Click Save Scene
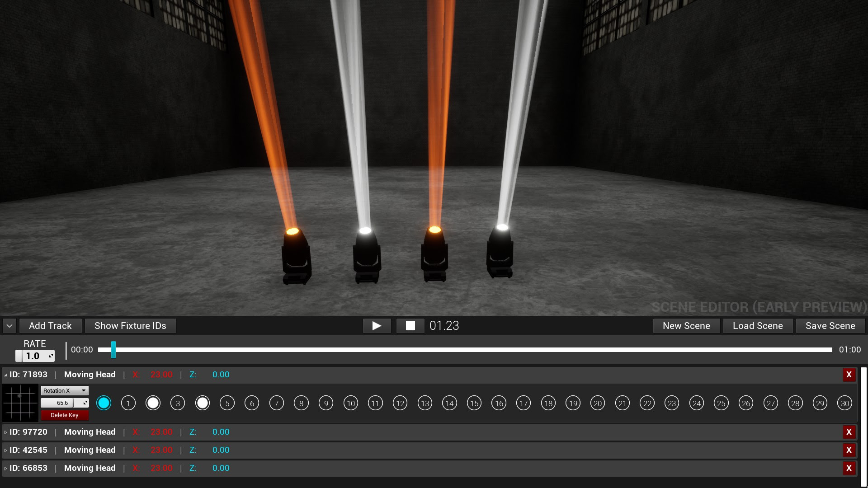The image size is (868, 488). click(830, 326)
